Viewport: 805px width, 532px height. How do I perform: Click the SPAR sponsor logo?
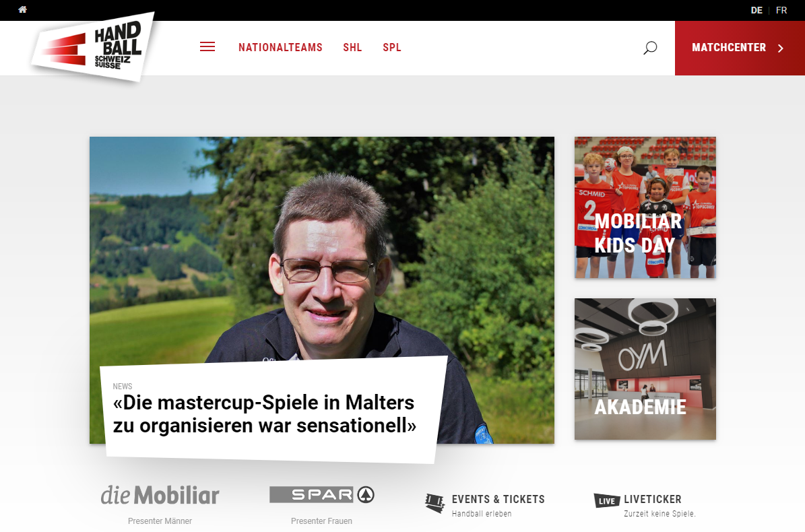[322, 494]
